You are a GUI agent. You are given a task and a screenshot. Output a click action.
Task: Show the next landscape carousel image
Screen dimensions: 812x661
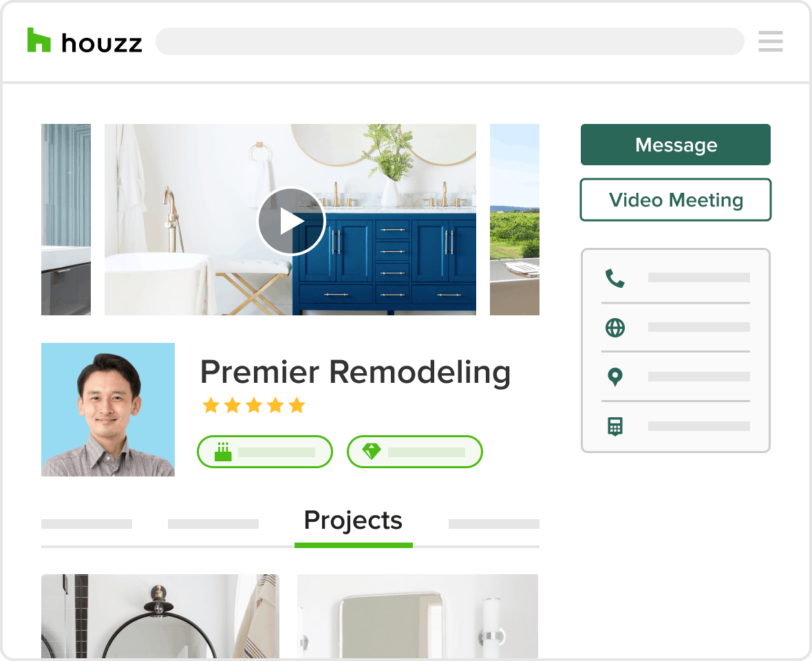tap(515, 219)
